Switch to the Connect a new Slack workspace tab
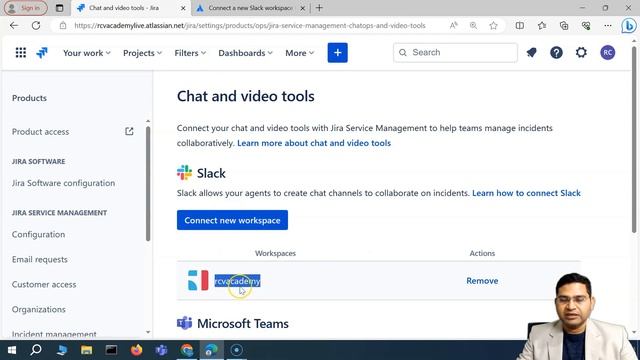This screenshot has width=640, height=360. (250, 8)
